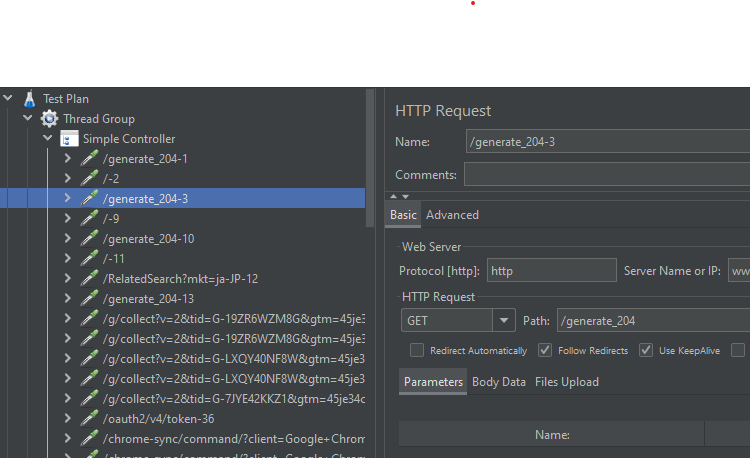Expand the /generate_204-10 tree node
This screenshot has width=750, height=458.
click(x=67, y=239)
